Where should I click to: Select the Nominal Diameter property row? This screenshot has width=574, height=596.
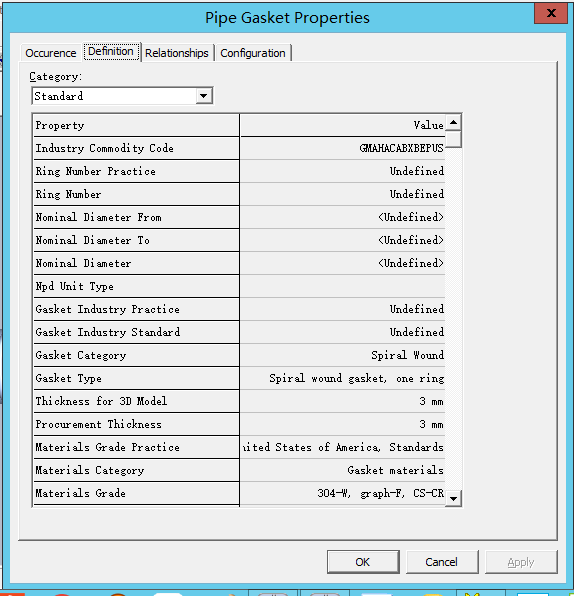click(136, 263)
